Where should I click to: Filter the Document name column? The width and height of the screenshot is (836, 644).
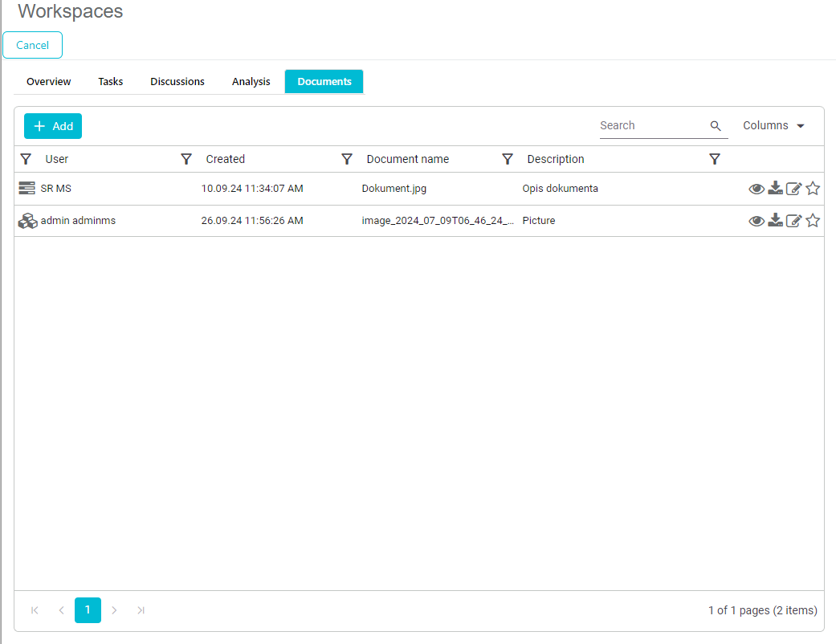(347, 159)
